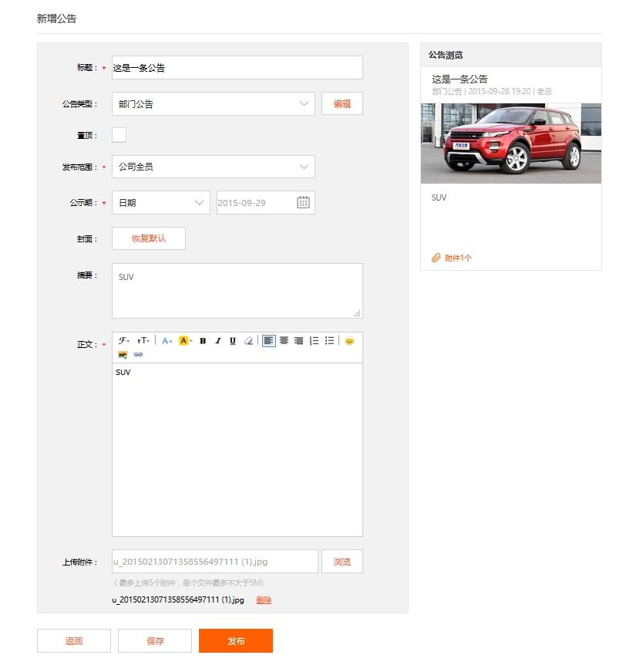626x672 pixels.
Task: Open calendar picker for date 2015-09-29
Action: (x=303, y=203)
